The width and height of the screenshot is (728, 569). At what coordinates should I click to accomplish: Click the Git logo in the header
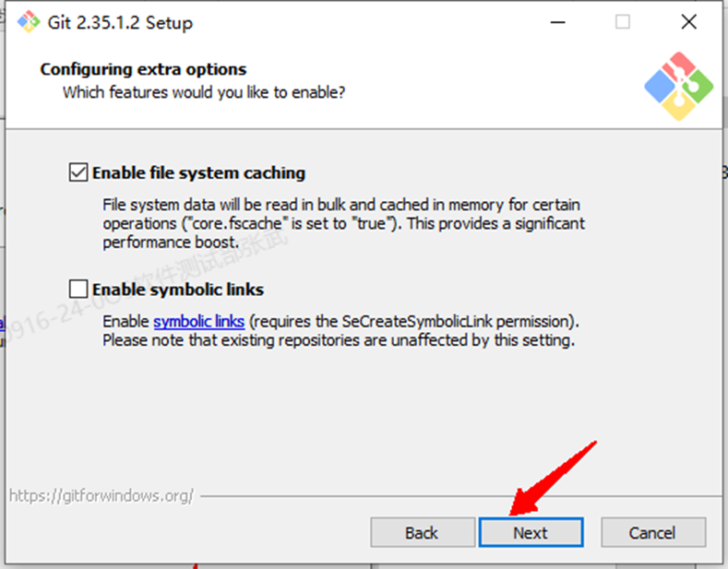coord(678,86)
